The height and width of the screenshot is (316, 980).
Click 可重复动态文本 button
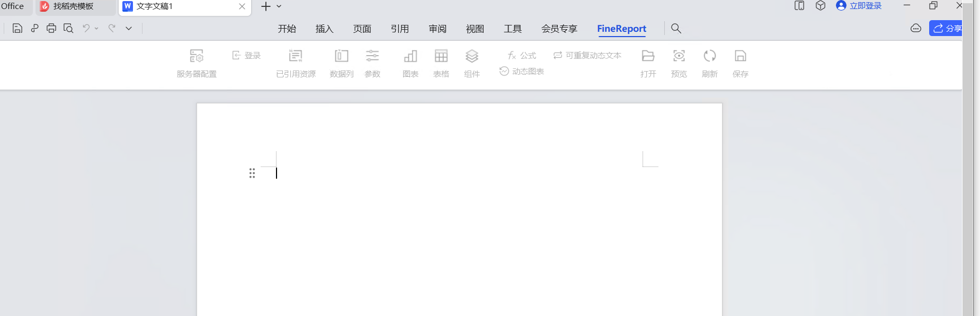pyautogui.click(x=587, y=55)
